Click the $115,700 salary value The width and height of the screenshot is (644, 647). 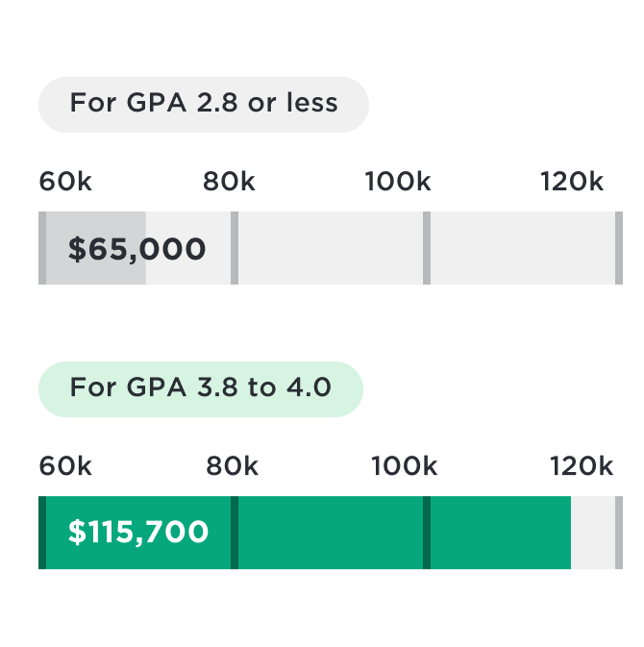point(137,532)
